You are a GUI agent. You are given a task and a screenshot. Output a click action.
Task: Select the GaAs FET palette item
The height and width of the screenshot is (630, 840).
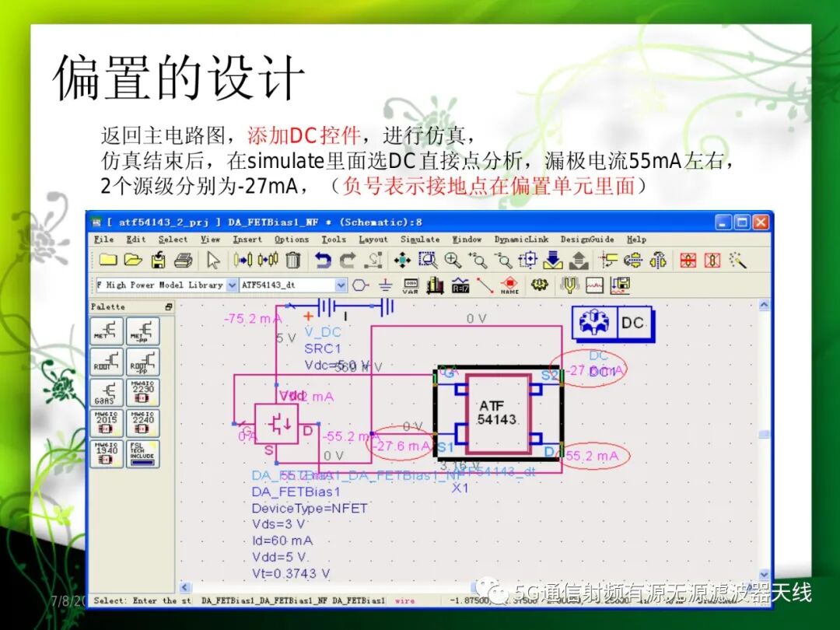(x=106, y=393)
